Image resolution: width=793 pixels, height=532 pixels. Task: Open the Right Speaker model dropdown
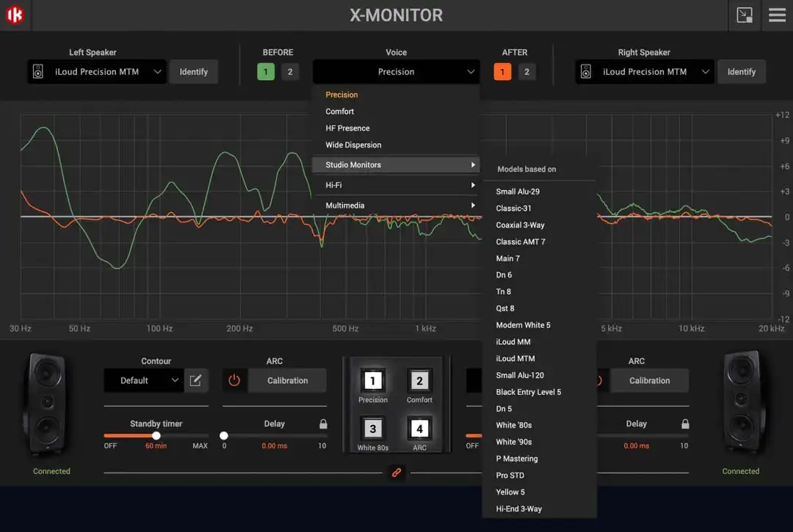click(x=645, y=71)
